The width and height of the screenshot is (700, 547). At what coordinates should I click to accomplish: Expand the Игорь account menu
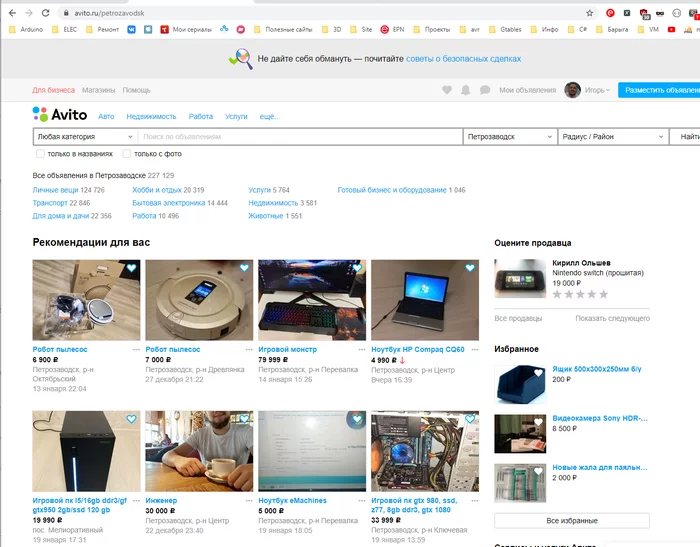point(597,90)
